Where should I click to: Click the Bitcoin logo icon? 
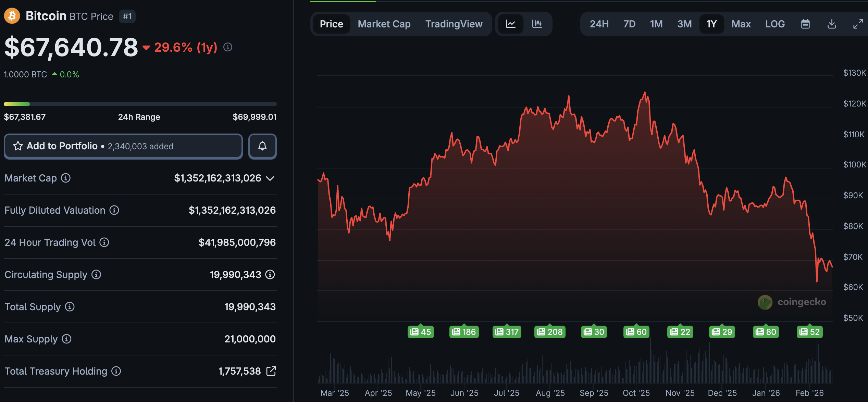click(12, 16)
